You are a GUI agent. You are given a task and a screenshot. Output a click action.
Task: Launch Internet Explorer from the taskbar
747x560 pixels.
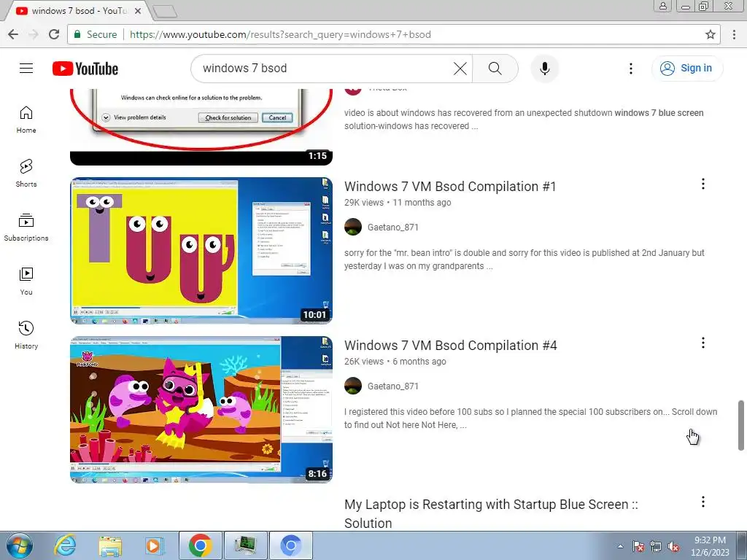tap(65, 545)
